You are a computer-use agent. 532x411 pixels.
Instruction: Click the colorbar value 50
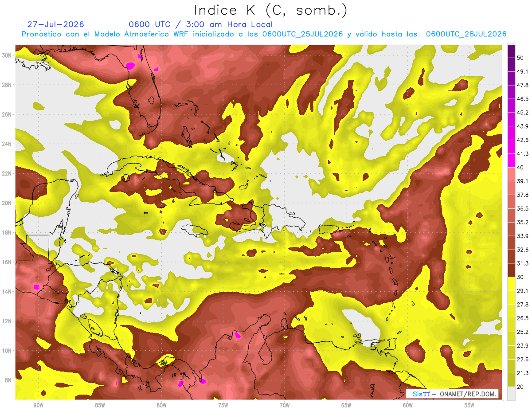(521, 57)
